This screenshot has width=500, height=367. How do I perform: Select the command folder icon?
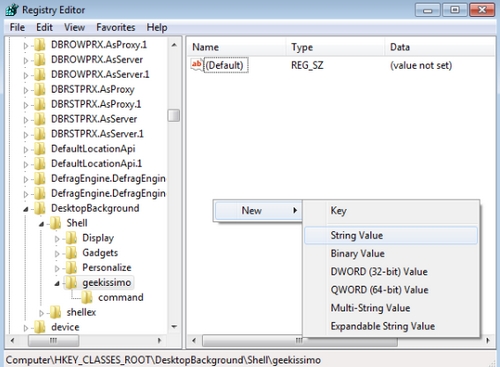pyautogui.click(x=87, y=297)
